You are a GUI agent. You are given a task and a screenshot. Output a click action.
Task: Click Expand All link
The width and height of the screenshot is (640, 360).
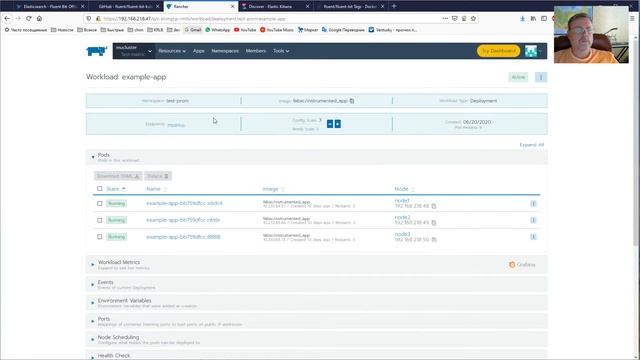click(531, 145)
